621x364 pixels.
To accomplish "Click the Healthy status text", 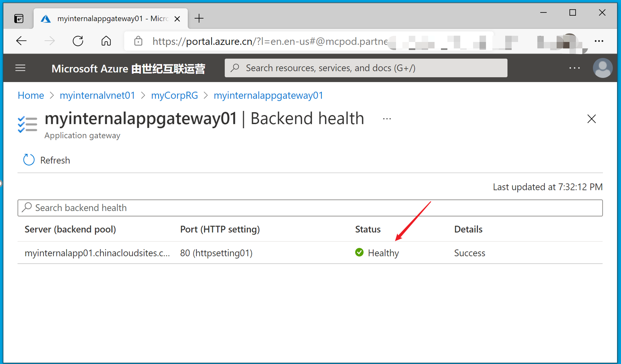I will click(x=384, y=253).
